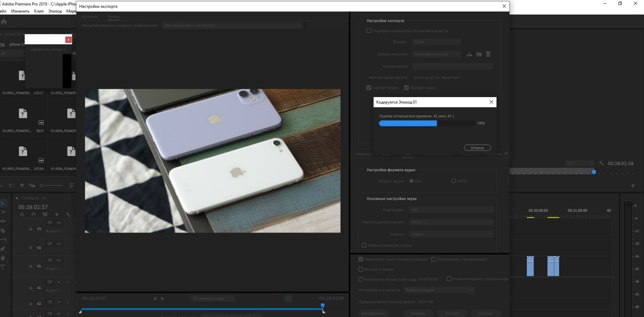The image size is (644, 317).
Task: Click the save preset icon
Action: coord(469,54)
